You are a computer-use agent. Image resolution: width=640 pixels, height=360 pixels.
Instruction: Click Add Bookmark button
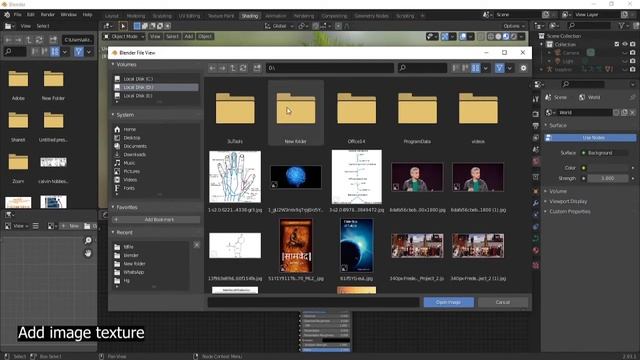(156, 220)
